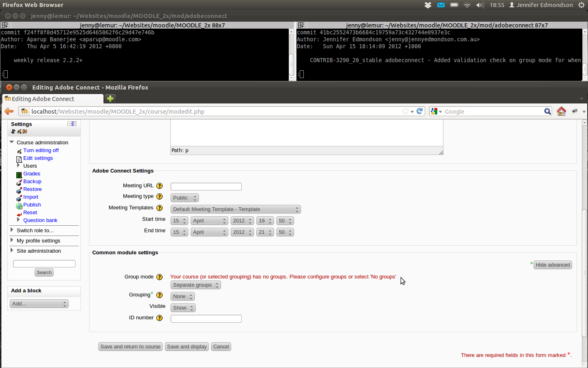Viewport: 588px width, 368px height.
Task: Click the assign roles icon in Settings block
Action: pyautogui.click(x=25, y=131)
